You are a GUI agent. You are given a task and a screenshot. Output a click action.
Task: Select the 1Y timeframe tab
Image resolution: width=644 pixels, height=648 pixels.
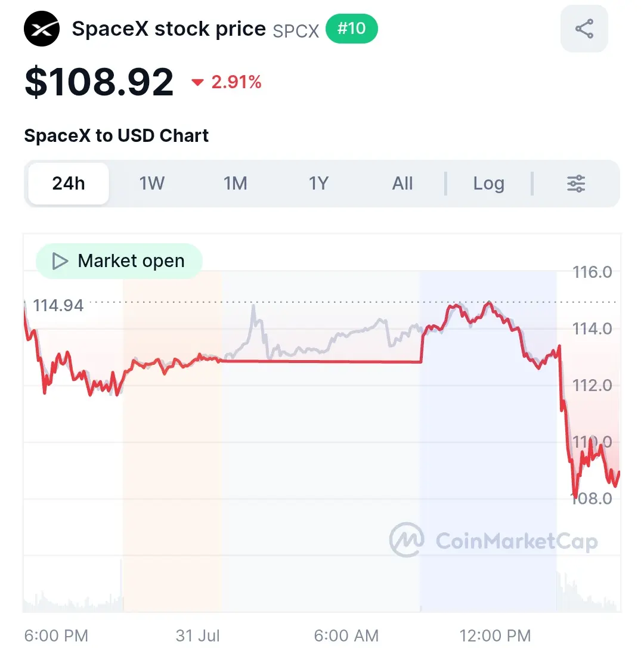click(318, 184)
